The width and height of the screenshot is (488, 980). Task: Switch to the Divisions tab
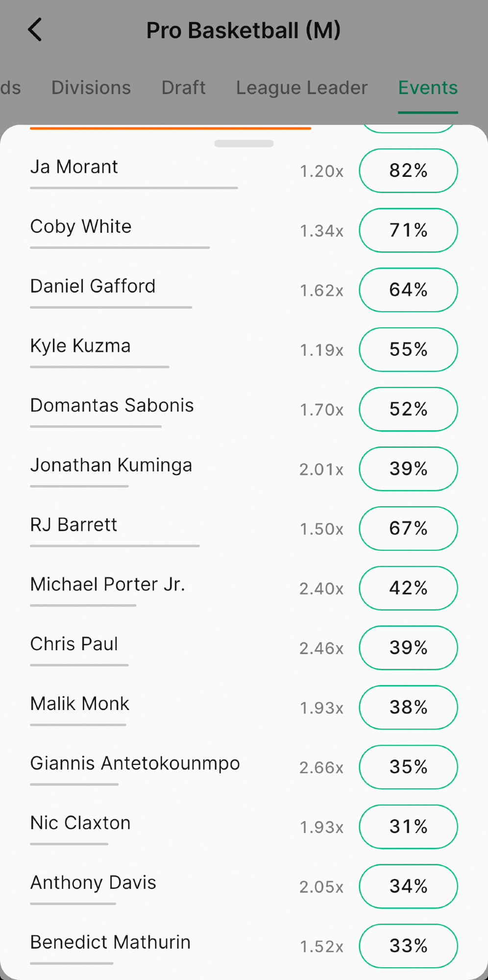click(91, 88)
